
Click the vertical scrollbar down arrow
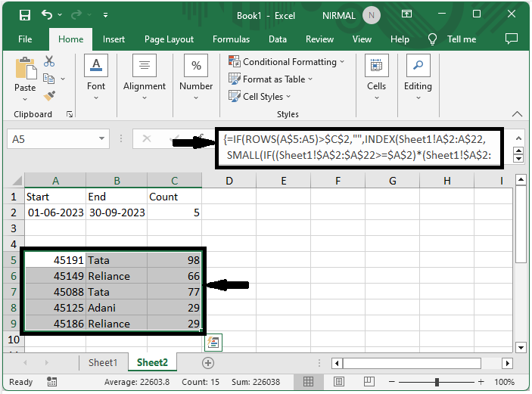[x=521, y=347]
